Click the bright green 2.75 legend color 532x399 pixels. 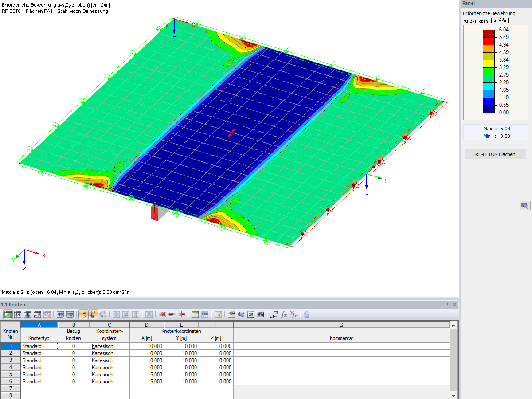[489, 71]
